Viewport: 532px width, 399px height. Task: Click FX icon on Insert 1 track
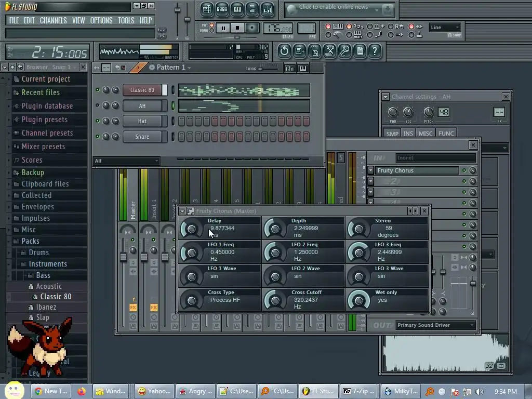click(x=154, y=308)
